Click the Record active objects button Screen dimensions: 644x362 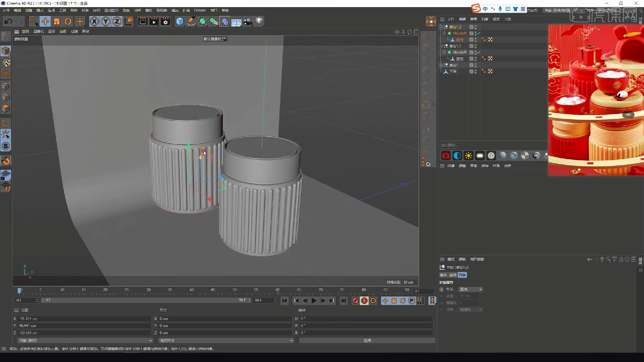355,301
